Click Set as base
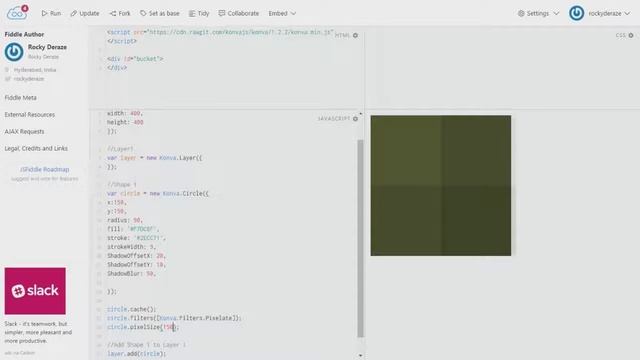The height and width of the screenshot is (360, 640). [x=160, y=13]
